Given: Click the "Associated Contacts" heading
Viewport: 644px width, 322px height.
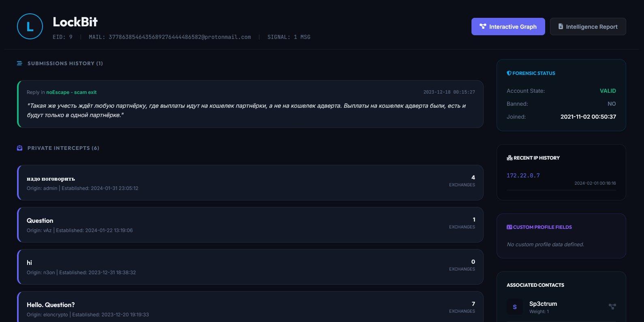Looking at the screenshot, I should (535, 285).
